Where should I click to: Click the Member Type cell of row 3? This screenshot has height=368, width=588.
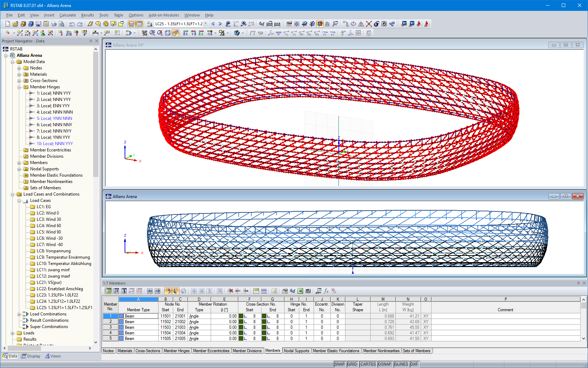[138, 327]
